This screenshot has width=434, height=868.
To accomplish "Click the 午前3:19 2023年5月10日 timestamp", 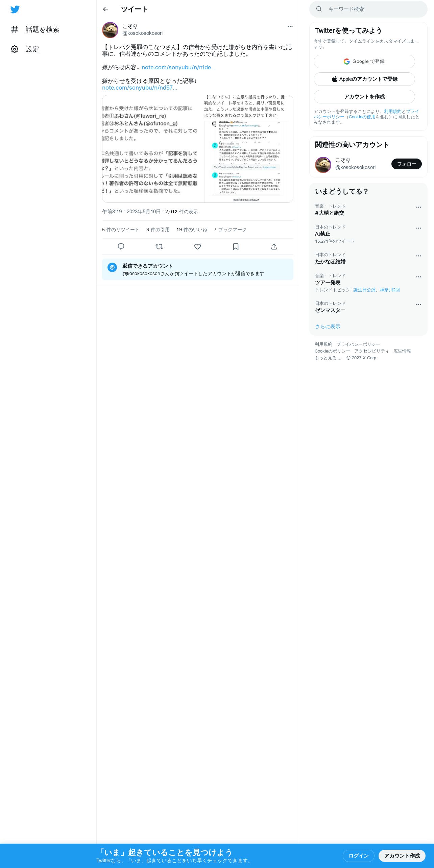I will point(131,212).
